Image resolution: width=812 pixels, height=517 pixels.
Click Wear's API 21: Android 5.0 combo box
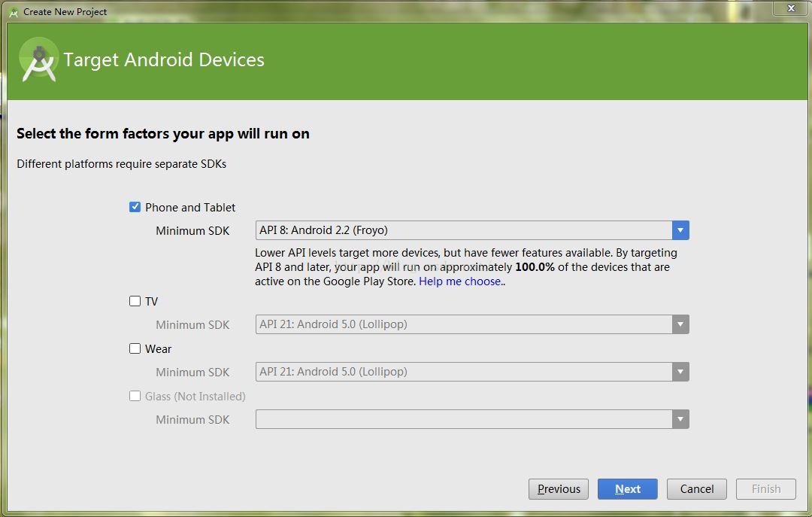472,371
